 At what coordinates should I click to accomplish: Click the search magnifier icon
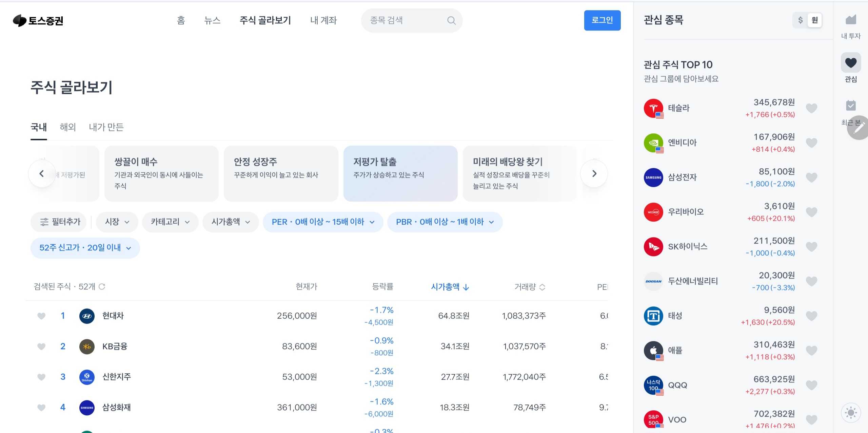451,21
